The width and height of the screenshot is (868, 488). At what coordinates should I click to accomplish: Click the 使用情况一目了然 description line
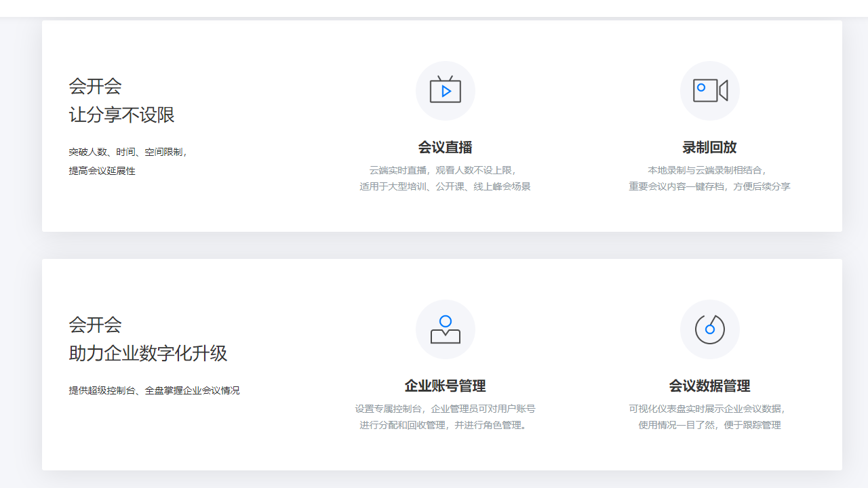(x=709, y=425)
